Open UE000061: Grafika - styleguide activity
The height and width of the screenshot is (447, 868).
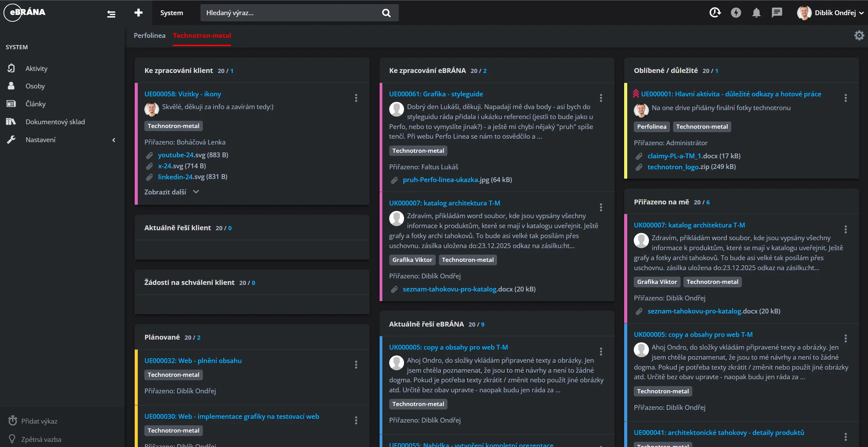[436, 94]
